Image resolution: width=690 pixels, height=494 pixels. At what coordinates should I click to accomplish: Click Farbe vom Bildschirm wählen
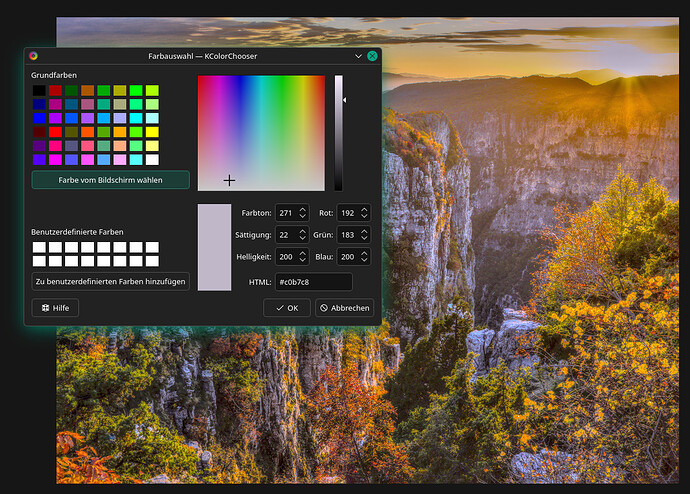coord(110,180)
